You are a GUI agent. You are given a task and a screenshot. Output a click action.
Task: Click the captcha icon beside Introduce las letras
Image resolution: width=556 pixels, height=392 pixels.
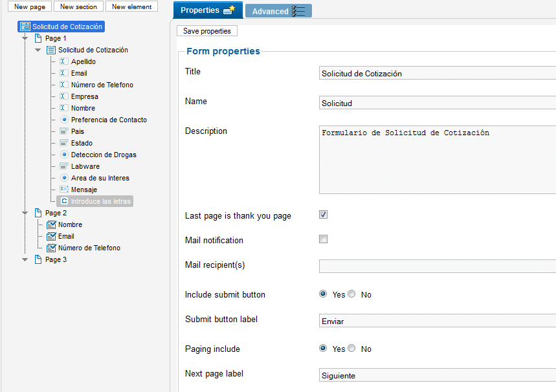coord(64,201)
